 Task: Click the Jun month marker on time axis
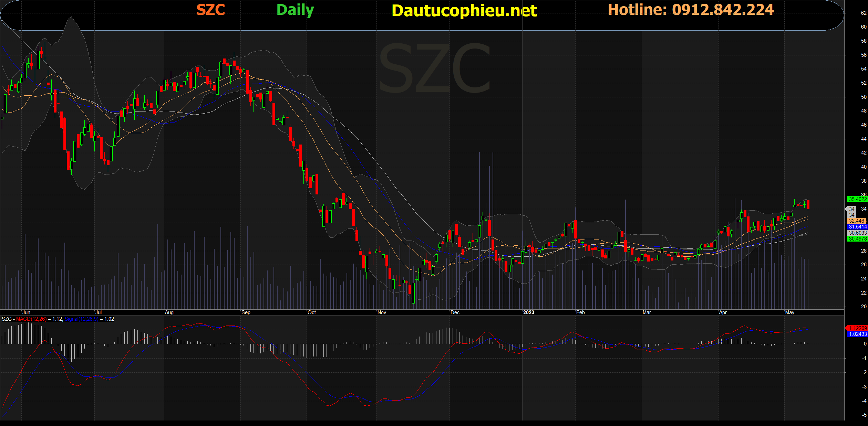tap(26, 312)
